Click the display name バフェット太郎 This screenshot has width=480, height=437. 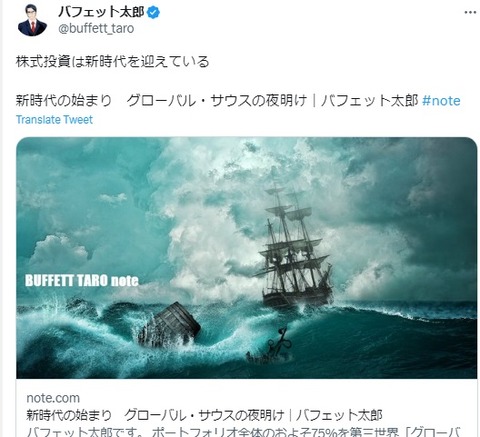click(x=101, y=12)
